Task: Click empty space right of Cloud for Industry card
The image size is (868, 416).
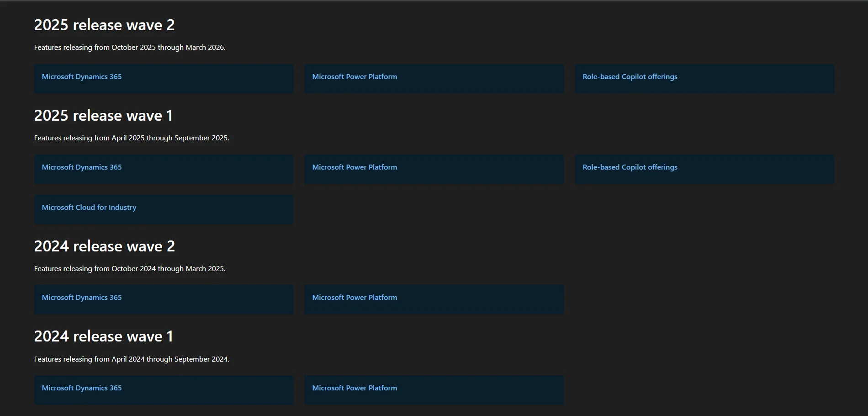Action: pos(503,209)
